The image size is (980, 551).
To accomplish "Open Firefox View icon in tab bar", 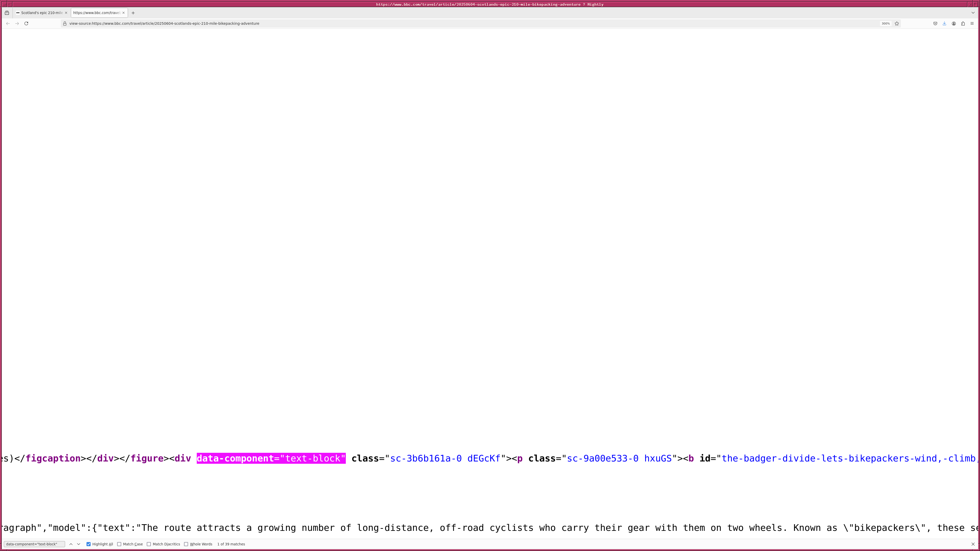I will (7, 13).
